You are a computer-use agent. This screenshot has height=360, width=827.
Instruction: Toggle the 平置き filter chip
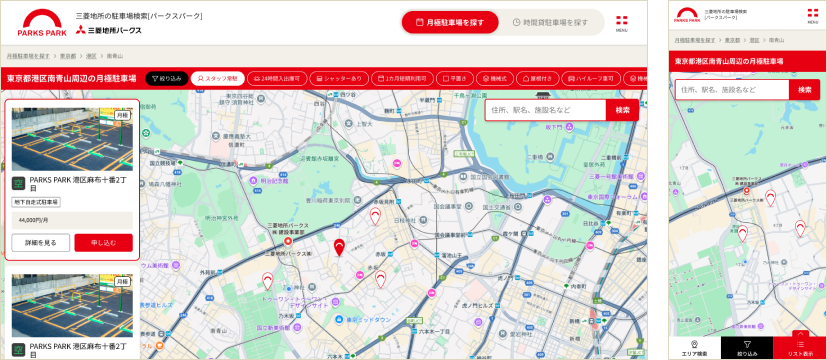(x=455, y=79)
